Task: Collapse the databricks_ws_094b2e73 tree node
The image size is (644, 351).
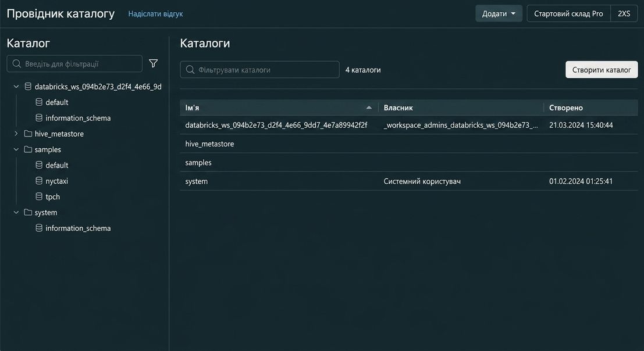Action: coord(16,87)
